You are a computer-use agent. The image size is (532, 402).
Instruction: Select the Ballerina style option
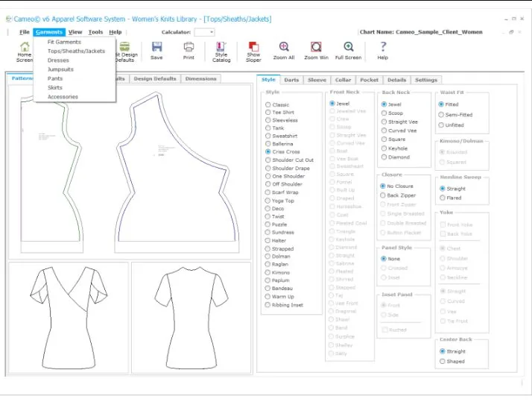(x=268, y=144)
